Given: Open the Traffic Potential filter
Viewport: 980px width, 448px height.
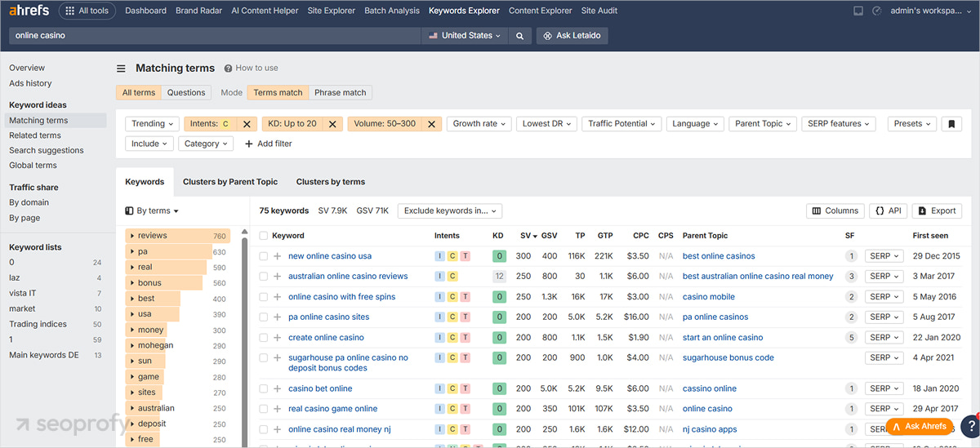Looking at the screenshot, I should pos(621,124).
